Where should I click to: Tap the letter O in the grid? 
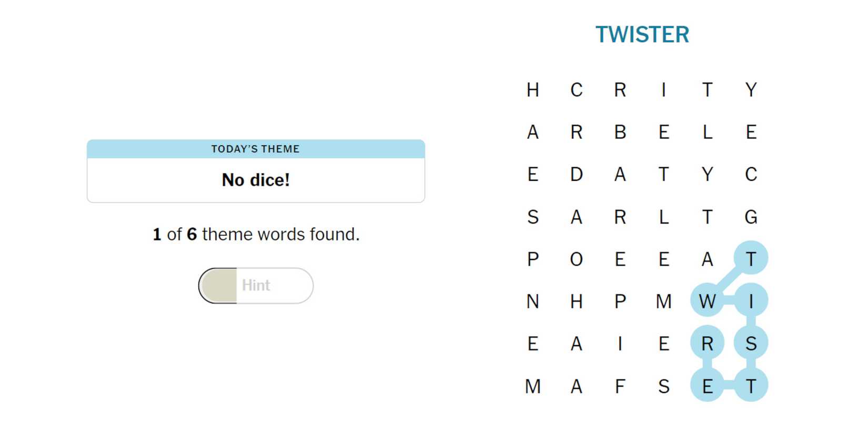pyautogui.click(x=577, y=259)
